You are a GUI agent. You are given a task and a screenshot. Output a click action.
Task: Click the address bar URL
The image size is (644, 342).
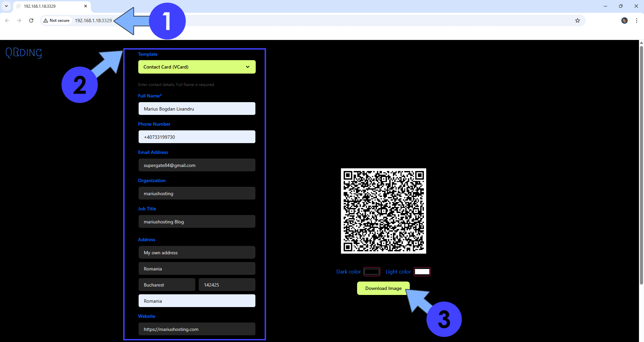[x=93, y=20]
